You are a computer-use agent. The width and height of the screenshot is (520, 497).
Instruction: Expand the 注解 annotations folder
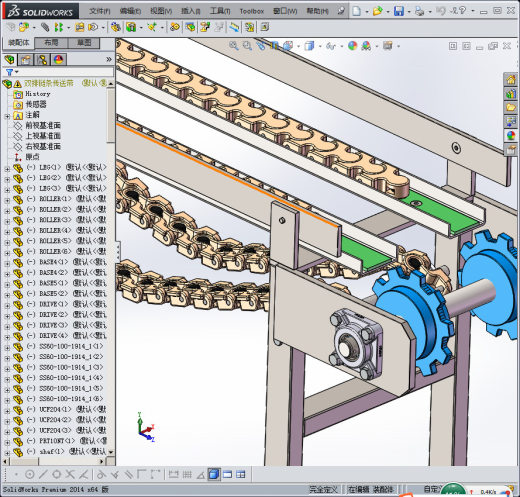7,116
